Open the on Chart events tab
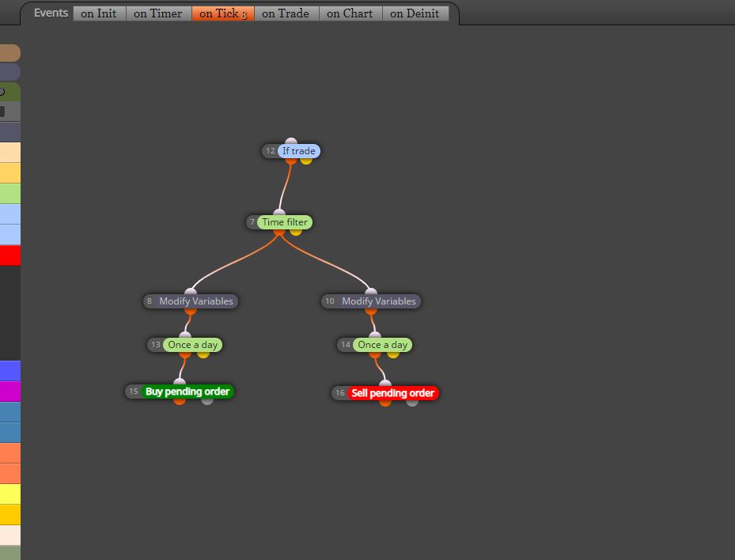Image resolution: width=735 pixels, height=560 pixels. 350,13
